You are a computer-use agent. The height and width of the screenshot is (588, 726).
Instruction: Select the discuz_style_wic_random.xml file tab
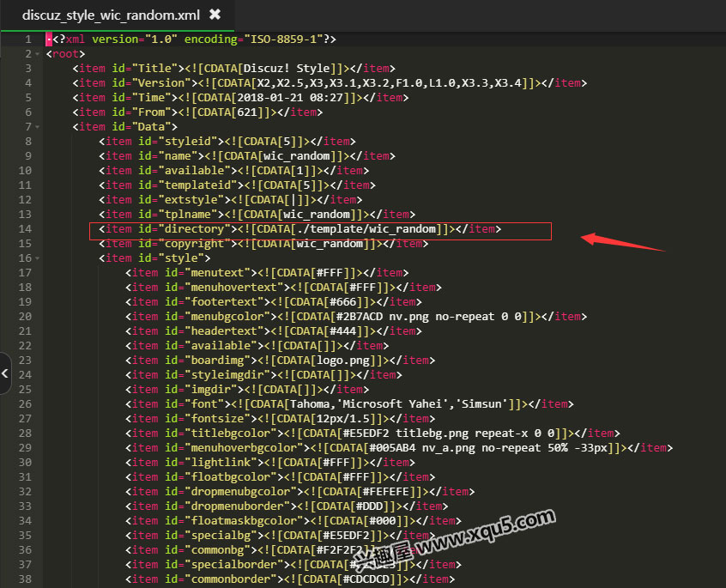pyautogui.click(x=112, y=15)
